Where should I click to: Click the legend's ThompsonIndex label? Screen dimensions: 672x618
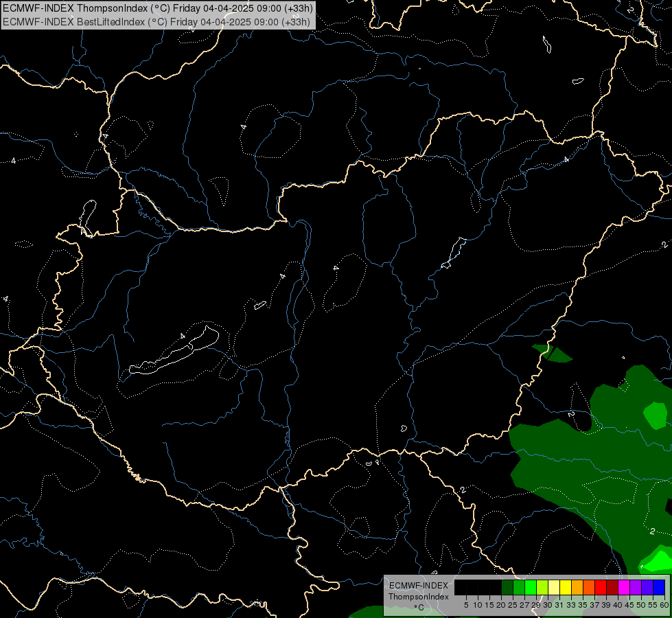[419, 597]
